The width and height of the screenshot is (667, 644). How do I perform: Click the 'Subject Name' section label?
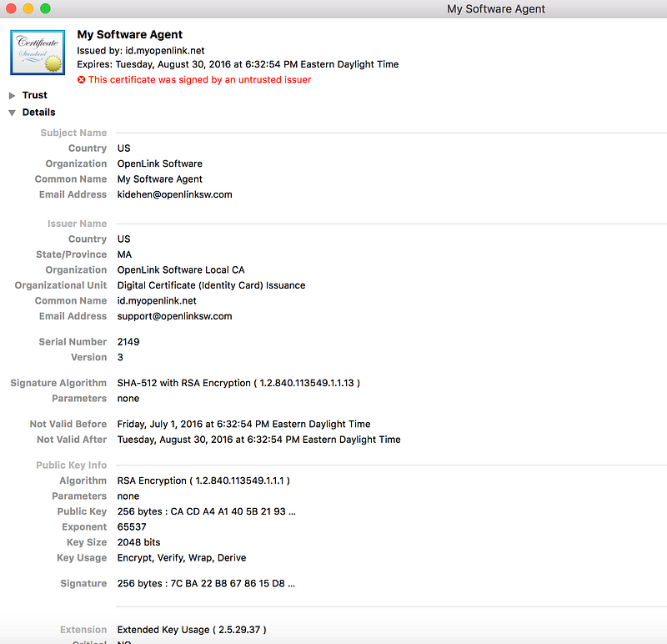(x=73, y=133)
